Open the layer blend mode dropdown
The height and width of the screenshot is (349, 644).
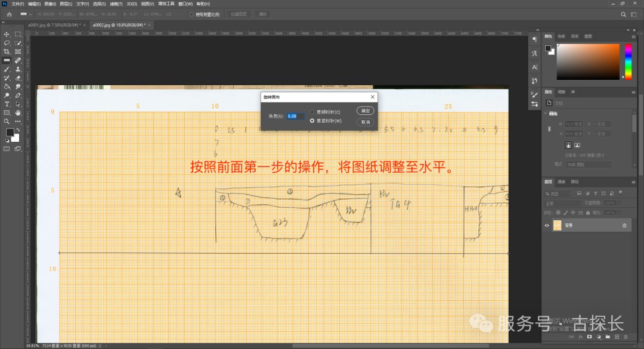click(x=562, y=204)
